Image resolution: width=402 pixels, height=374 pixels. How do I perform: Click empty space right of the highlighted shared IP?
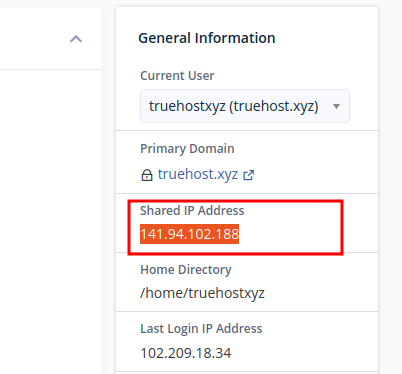[x=290, y=234]
